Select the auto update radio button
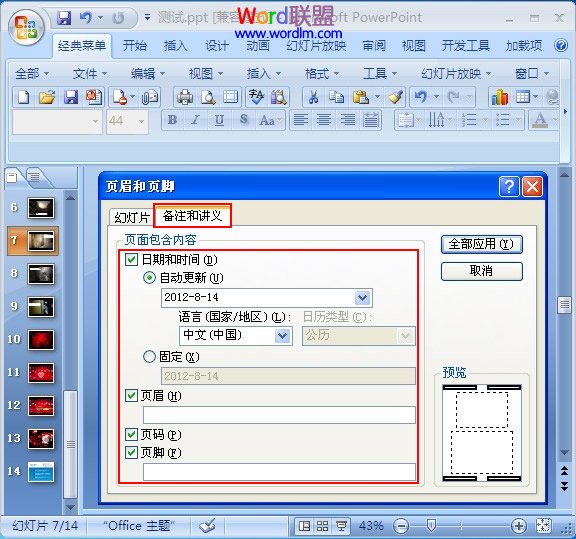The image size is (576, 539). tap(149, 277)
